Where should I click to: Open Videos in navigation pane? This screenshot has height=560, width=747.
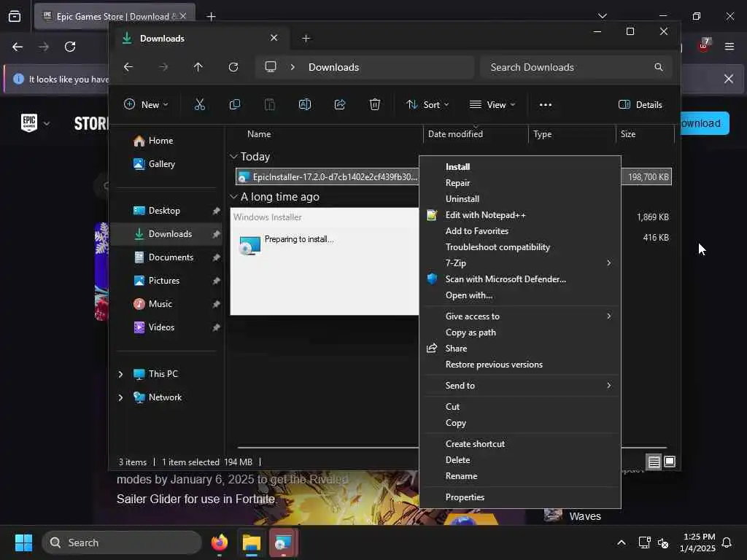point(166,327)
